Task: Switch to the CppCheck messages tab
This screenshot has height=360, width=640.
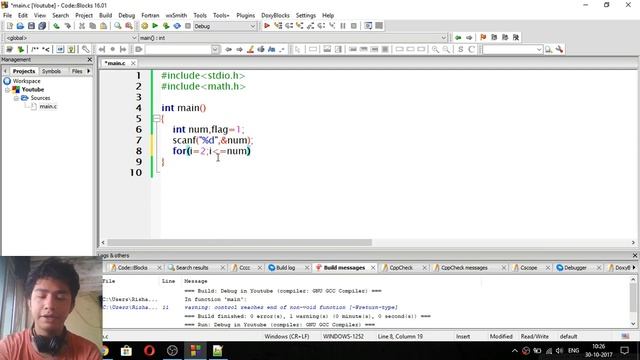Action: (x=464, y=268)
